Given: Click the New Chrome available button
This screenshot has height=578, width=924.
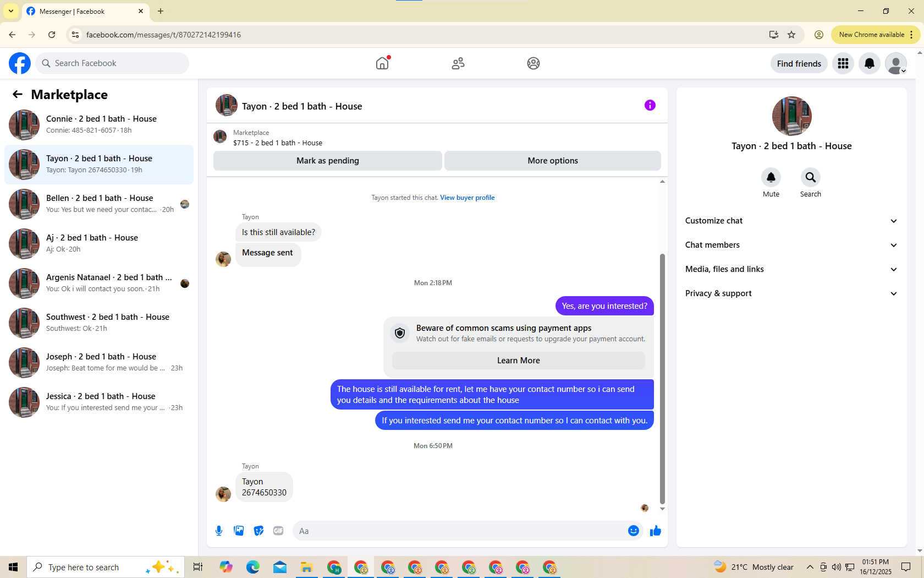Looking at the screenshot, I should pos(875,35).
